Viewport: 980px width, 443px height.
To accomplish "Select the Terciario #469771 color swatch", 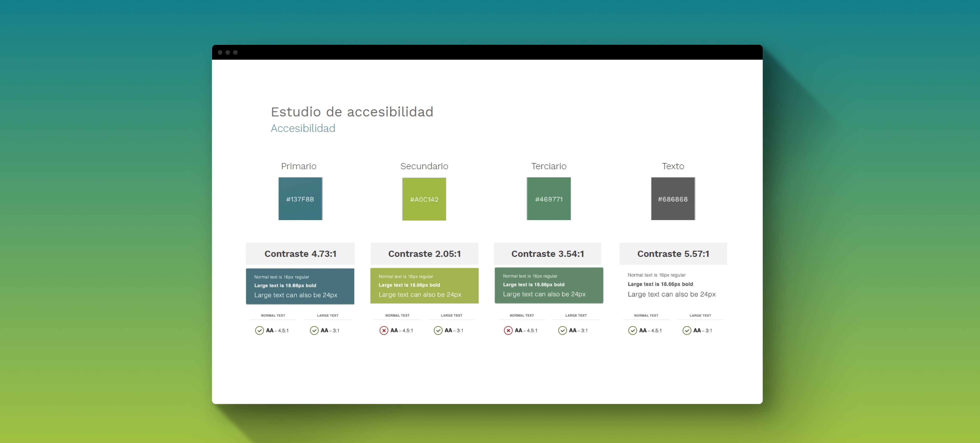I will pos(549,199).
